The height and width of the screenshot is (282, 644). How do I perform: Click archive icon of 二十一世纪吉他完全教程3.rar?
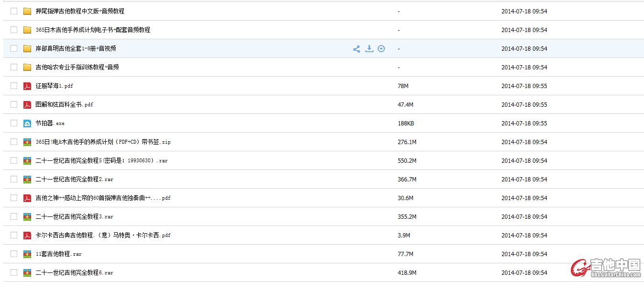pos(27,216)
